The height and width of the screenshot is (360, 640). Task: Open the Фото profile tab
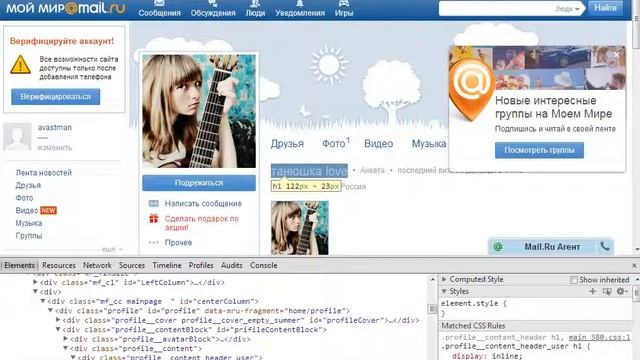point(333,144)
